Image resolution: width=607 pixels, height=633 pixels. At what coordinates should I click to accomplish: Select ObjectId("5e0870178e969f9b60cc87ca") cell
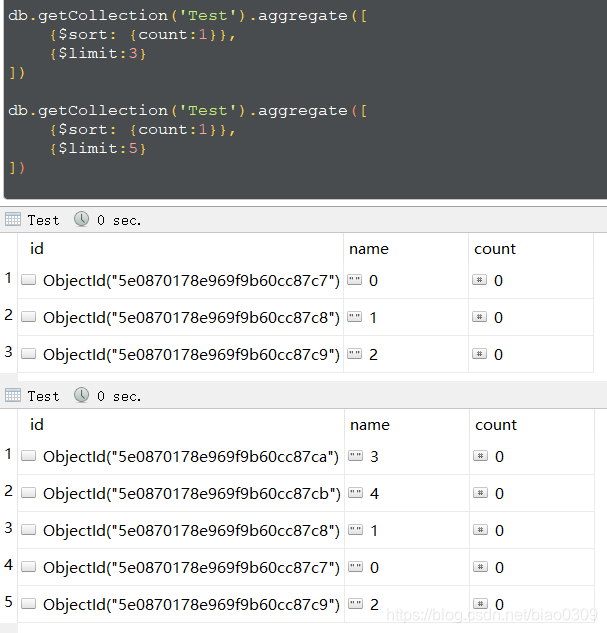tap(191, 457)
